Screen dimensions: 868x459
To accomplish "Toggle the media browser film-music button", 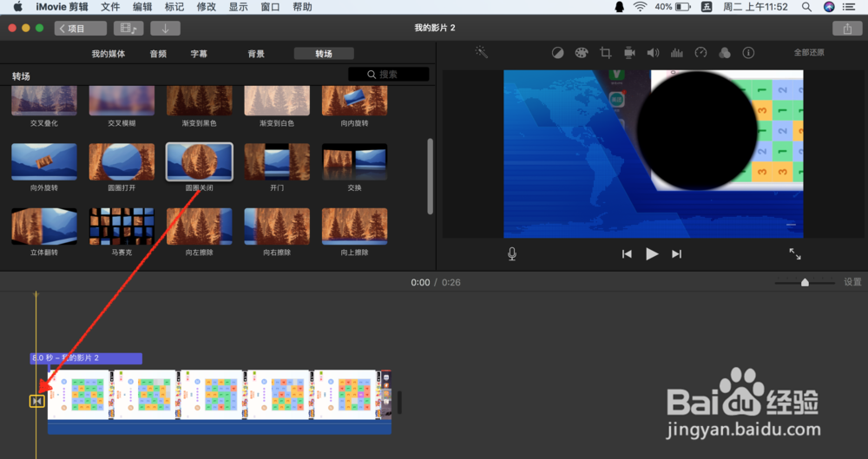I will (128, 29).
